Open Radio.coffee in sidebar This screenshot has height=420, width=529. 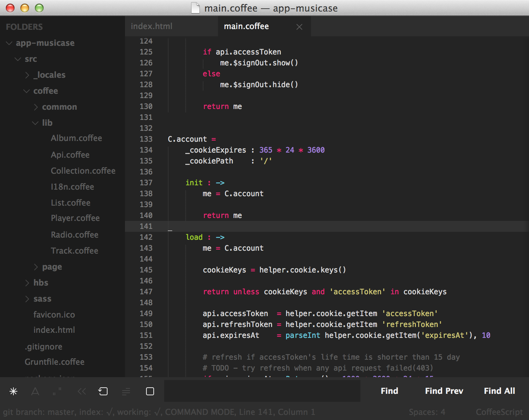(x=74, y=235)
